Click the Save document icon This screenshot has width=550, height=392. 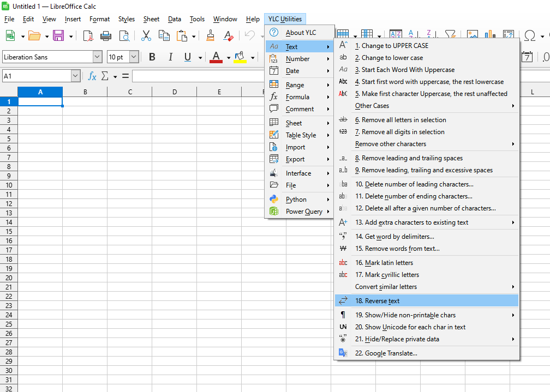point(58,36)
